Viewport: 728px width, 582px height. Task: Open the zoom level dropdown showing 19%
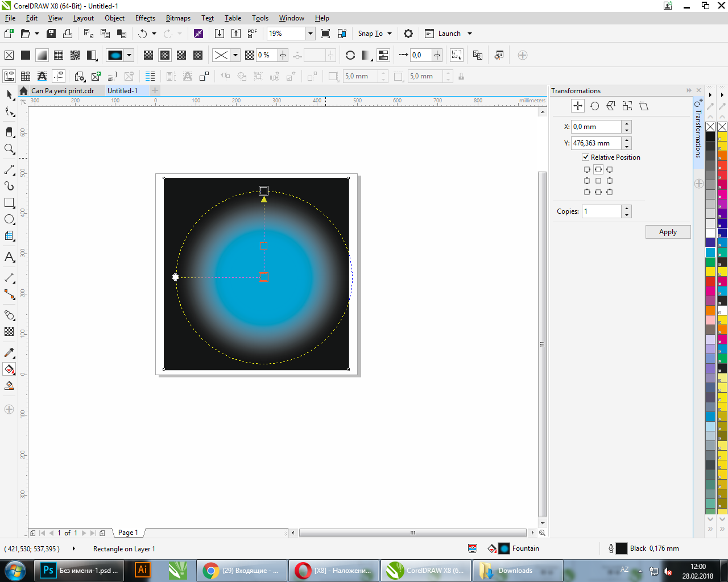[311, 33]
